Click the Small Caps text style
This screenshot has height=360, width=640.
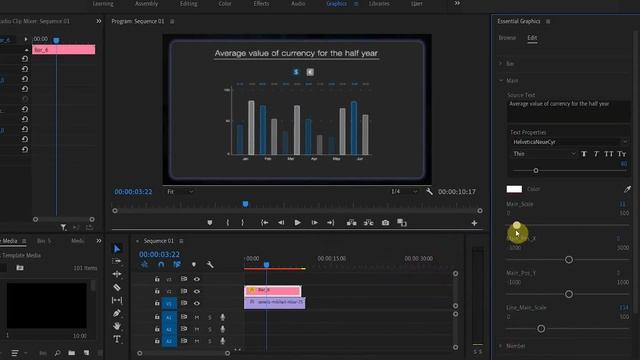[x=622, y=154]
